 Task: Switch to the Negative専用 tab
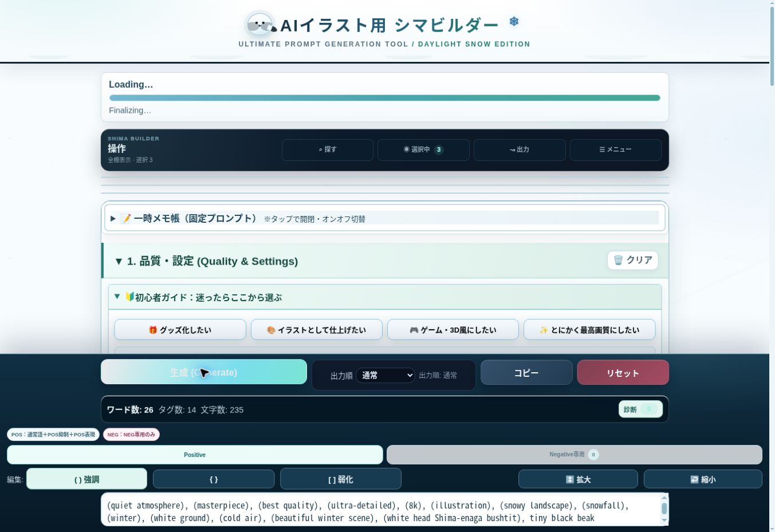575,455
